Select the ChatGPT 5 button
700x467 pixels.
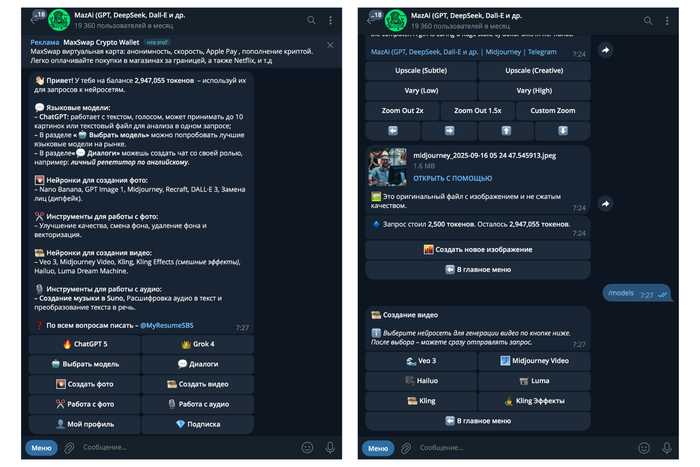(85, 344)
